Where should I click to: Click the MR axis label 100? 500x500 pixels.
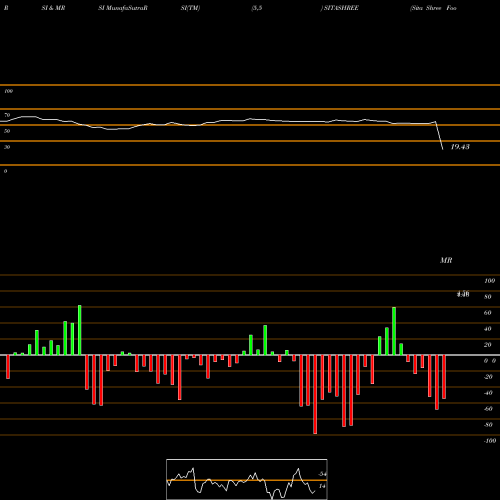pos(489,281)
